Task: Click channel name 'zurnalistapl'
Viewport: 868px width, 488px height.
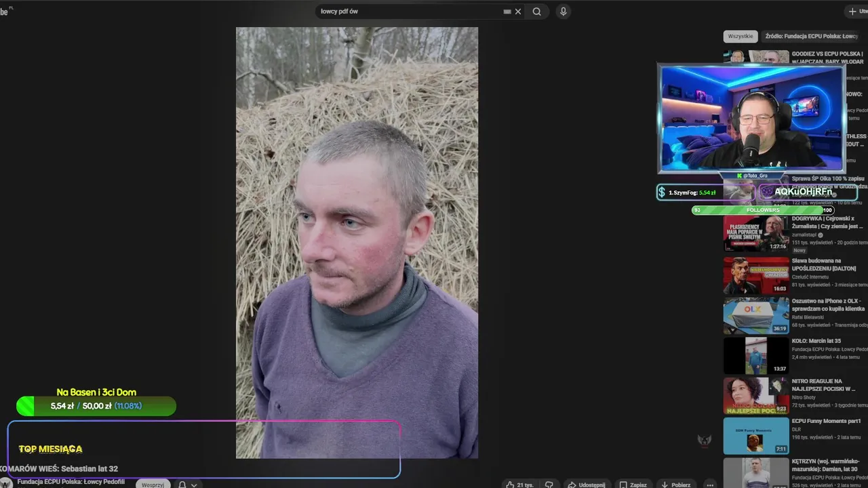Action: pos(804,235)
